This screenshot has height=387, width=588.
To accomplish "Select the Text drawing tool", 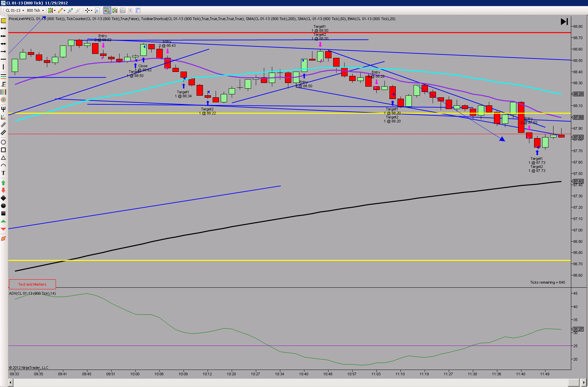I will [x=3, y=173].
